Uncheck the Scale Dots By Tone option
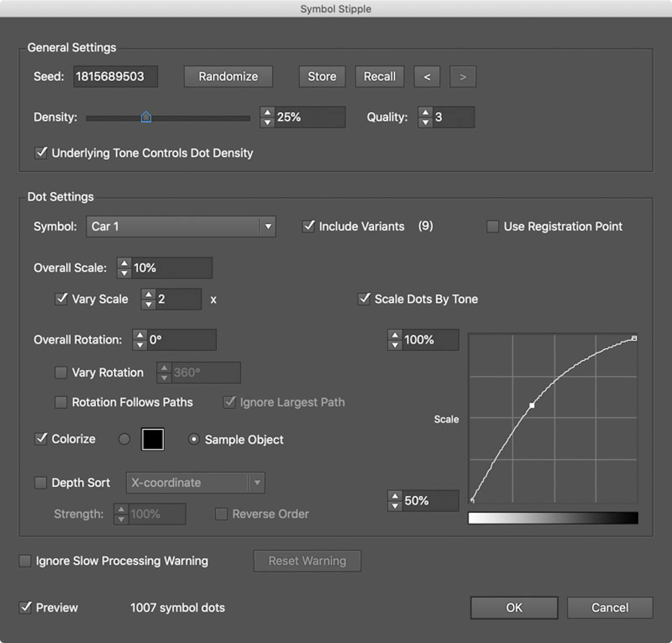Screen dimensions: 672x643 (x=364, y=299)
